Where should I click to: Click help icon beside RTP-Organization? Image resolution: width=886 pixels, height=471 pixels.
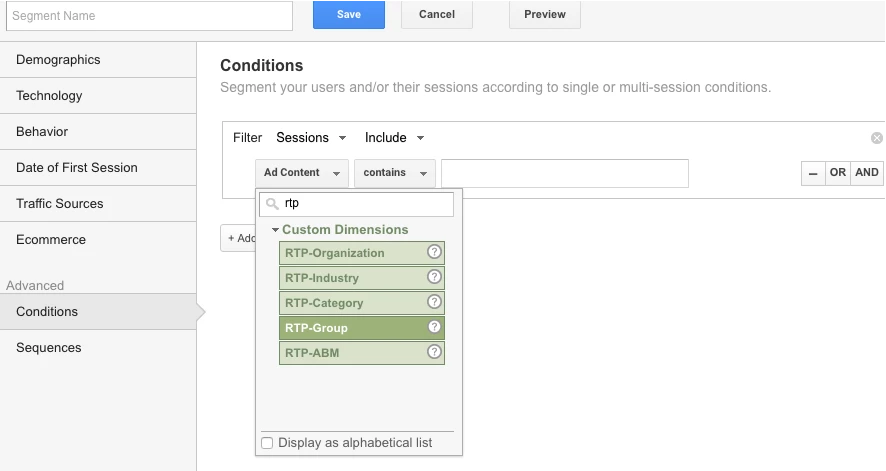(x=434, y=253)
